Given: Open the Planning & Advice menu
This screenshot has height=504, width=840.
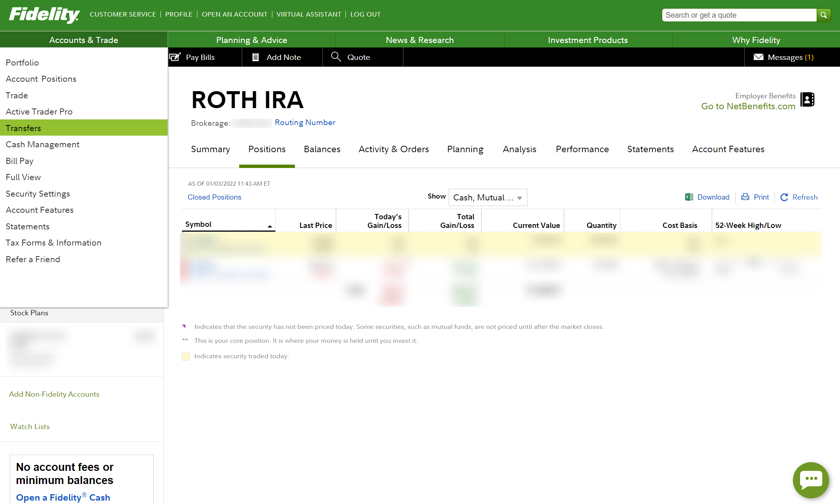Looking at the screenshot, I should (x=252, y=40).
